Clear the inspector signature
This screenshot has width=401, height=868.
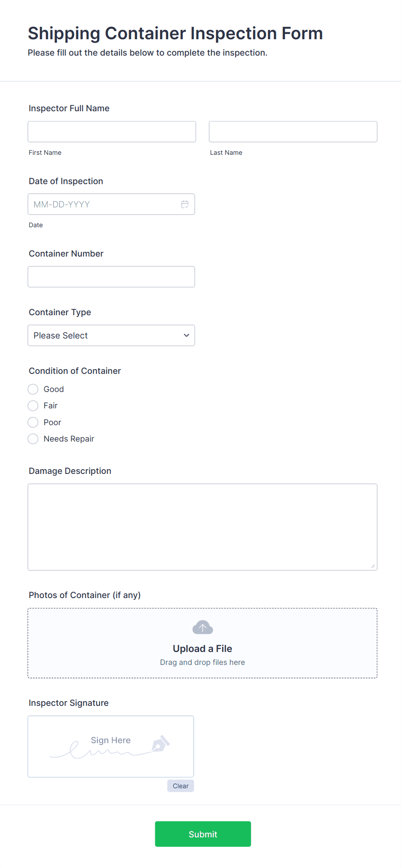point(180,786)
